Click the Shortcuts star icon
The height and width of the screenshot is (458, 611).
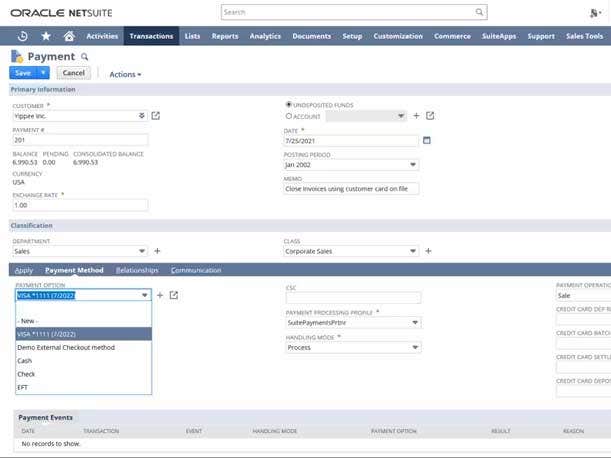pos(46,36)
